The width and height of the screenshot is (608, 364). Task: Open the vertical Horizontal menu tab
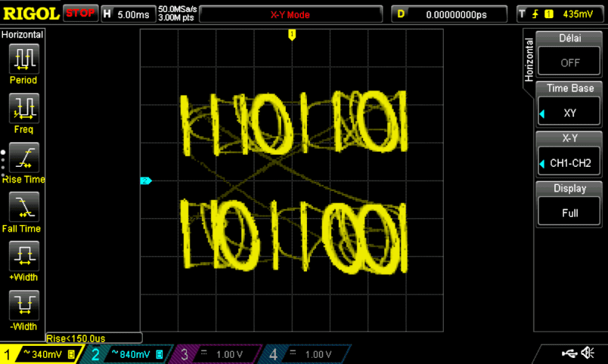[529, 60]
